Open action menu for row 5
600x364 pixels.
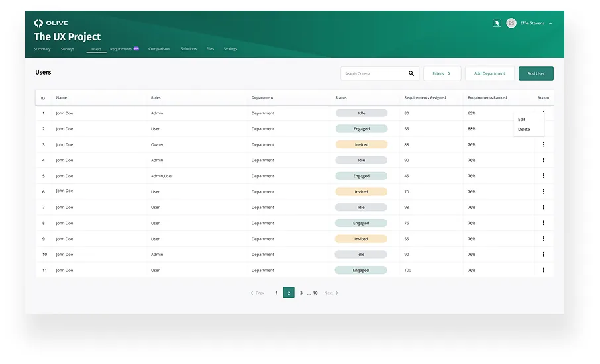543,176
